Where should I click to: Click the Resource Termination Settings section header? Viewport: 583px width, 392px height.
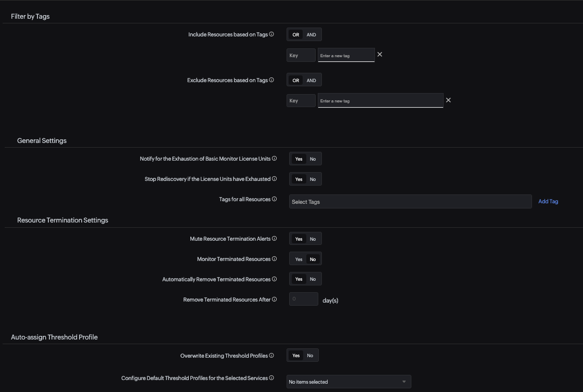click(62, 220)
